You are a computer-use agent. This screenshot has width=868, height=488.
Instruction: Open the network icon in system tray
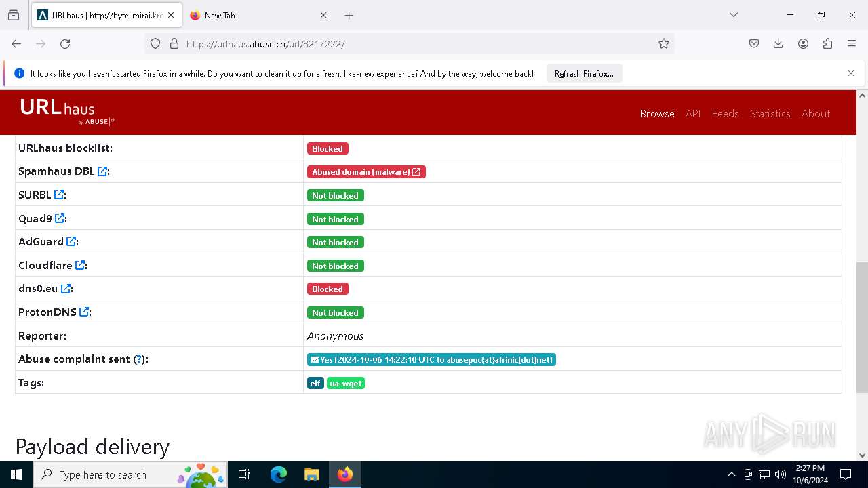(764, 474)
